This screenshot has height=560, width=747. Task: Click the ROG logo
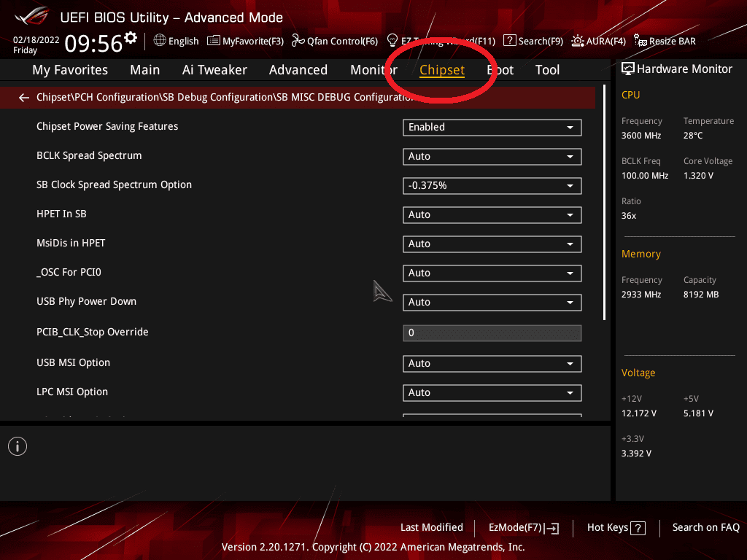32,16
